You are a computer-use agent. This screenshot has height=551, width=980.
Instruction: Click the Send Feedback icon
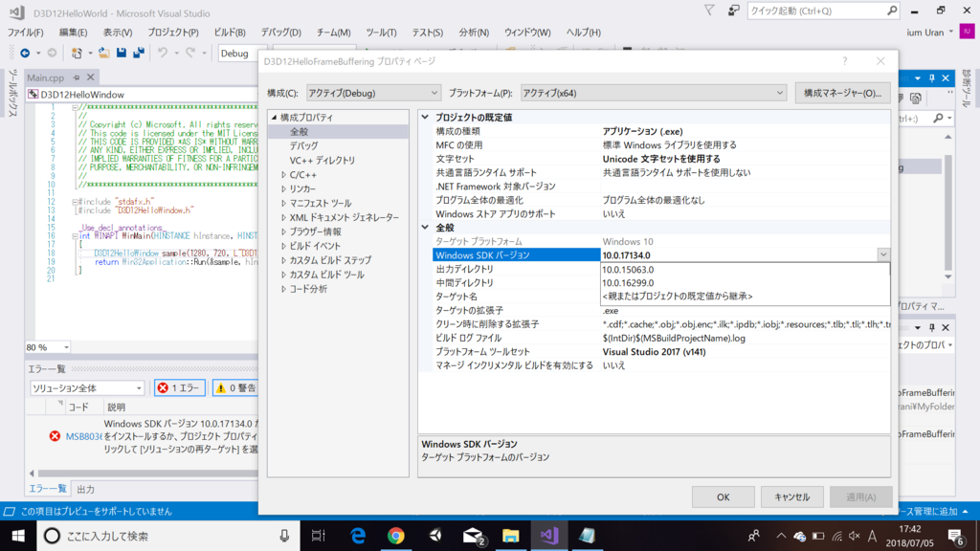[734, 11]
